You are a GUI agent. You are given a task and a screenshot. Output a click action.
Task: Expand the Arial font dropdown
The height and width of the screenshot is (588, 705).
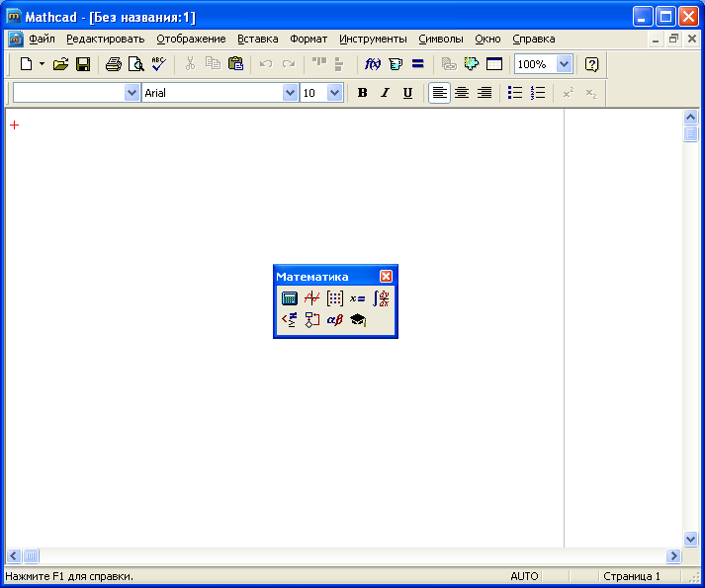coord(290,93)
